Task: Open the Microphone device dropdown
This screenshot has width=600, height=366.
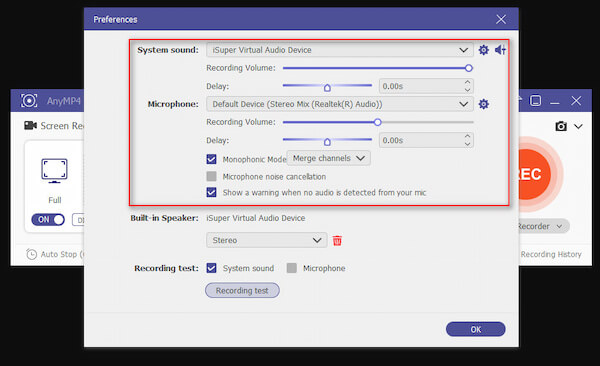Action: [x=340, y=104]
